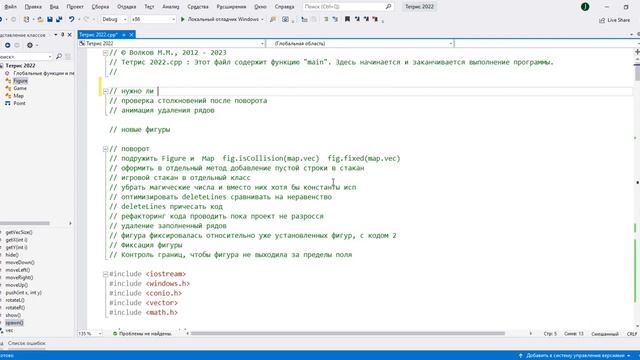
Task: Go to the next bookmark icon
Action: click(x=366, y=19)
